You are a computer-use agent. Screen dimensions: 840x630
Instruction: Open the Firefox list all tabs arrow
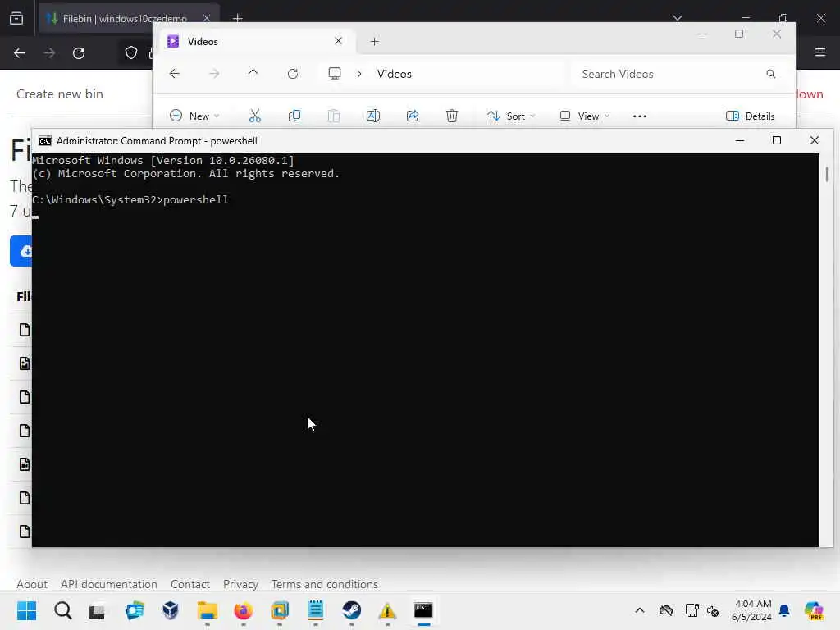click(678, 18)
